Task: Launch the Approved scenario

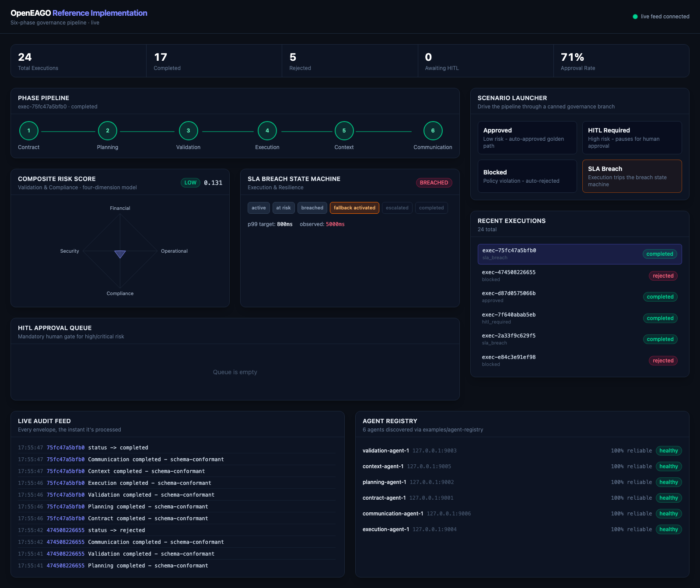Action: tap(527, 138)
